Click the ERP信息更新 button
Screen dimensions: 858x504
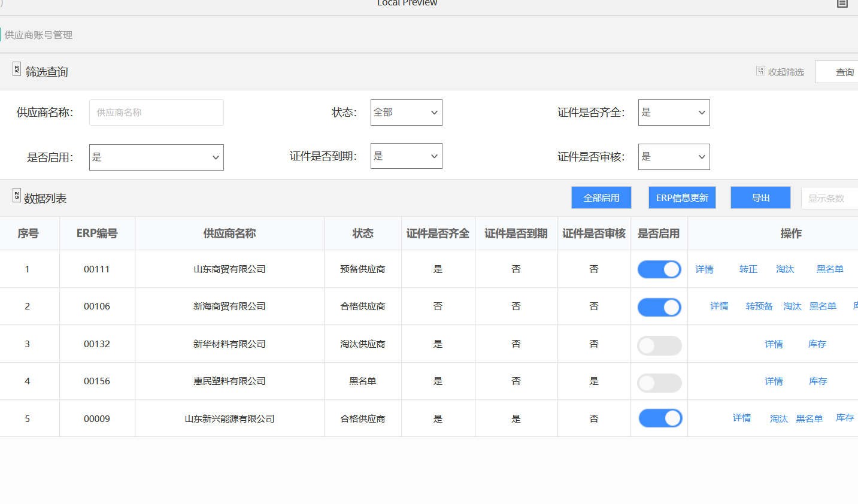(682, 198)
